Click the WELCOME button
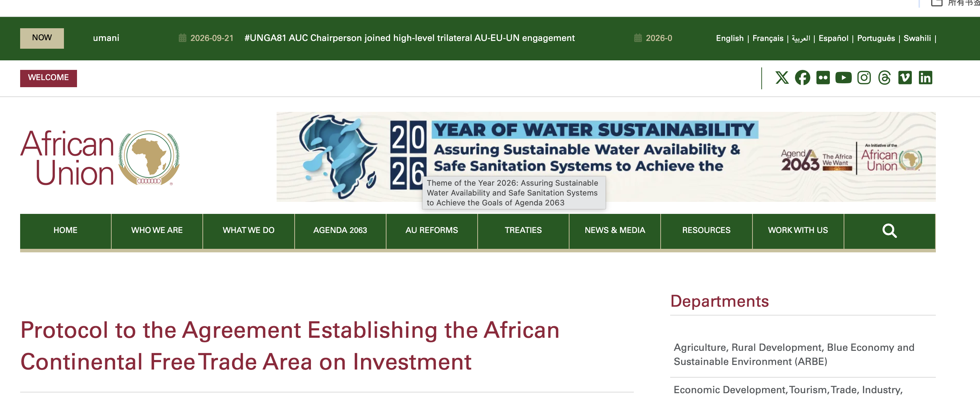The width and height of the screenshot is (980, 396). pos(48,78)
